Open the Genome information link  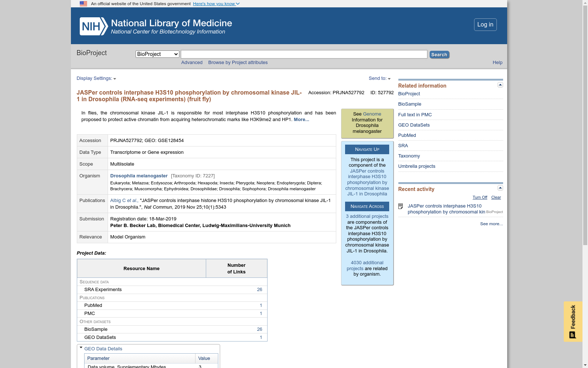click(372, 114)
